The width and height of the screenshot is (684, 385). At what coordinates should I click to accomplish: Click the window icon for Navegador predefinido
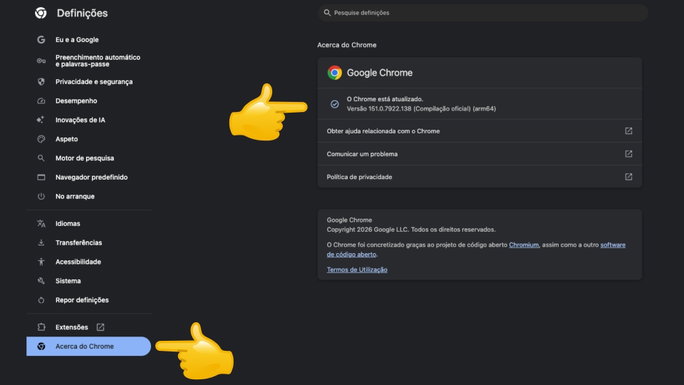(41, 177)
